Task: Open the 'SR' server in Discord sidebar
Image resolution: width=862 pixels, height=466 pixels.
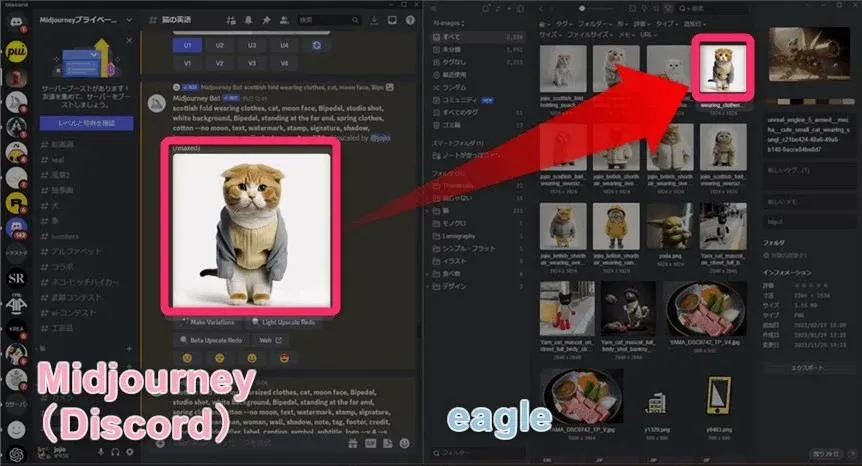Action: (16, 279)
